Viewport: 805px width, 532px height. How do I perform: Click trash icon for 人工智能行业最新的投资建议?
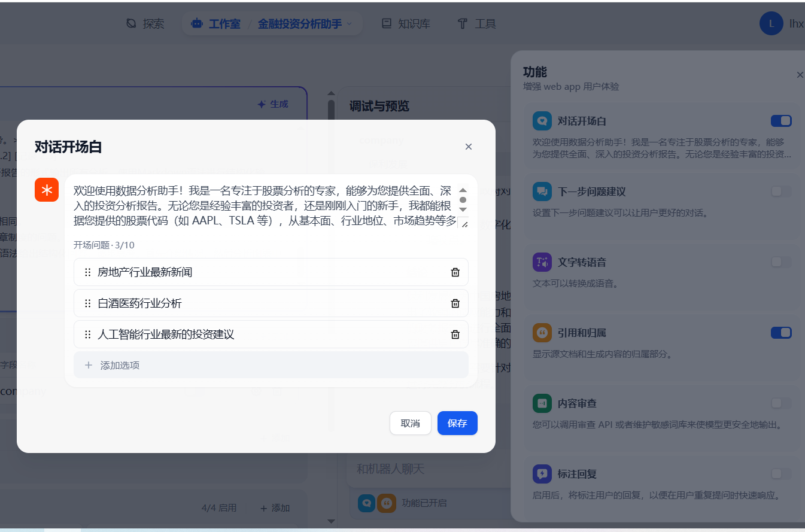tap(455, 335)
